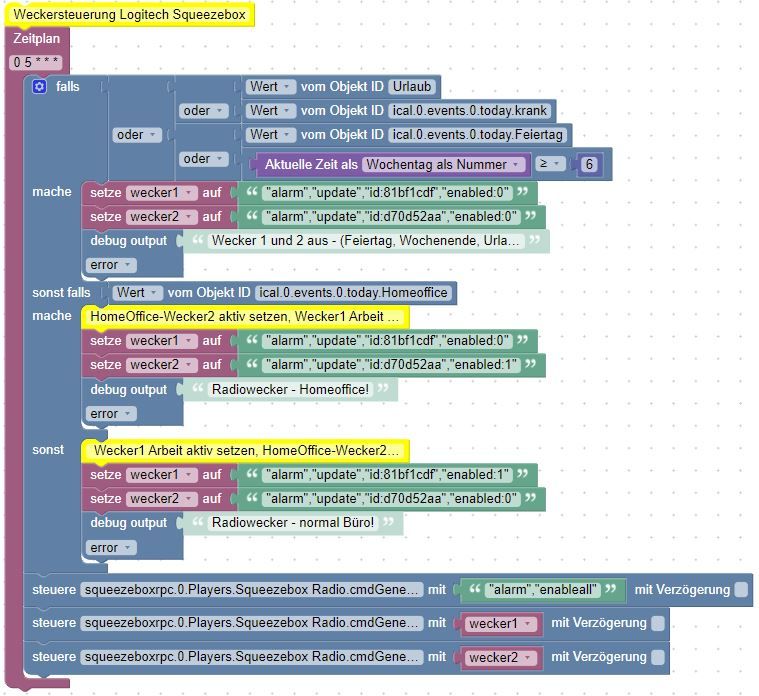This screenshot has width=759, height=696.
Task: Select comment HomeOffice-Wecker2 aktiv setzen
Action: click(x=245, y=317)
